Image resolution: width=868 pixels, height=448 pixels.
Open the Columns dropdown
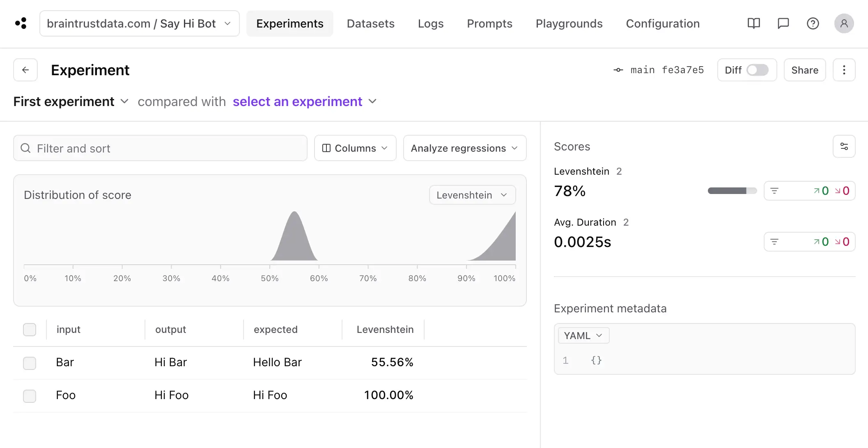355,148
